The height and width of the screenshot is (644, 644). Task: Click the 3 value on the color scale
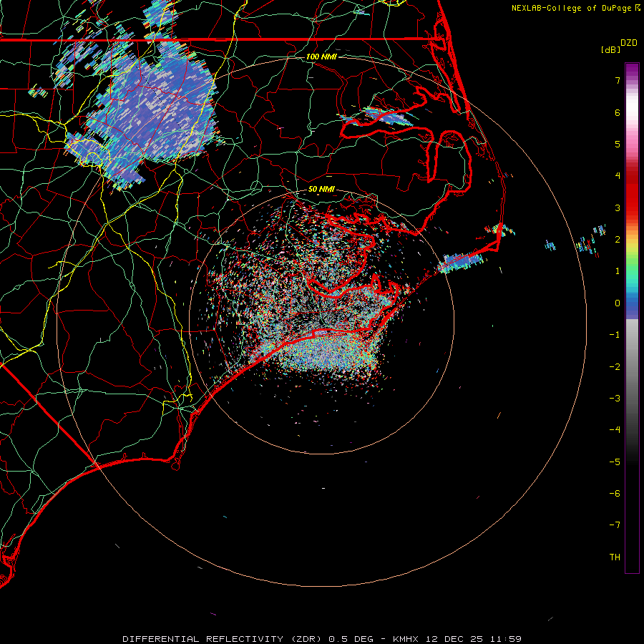[618, 208]
